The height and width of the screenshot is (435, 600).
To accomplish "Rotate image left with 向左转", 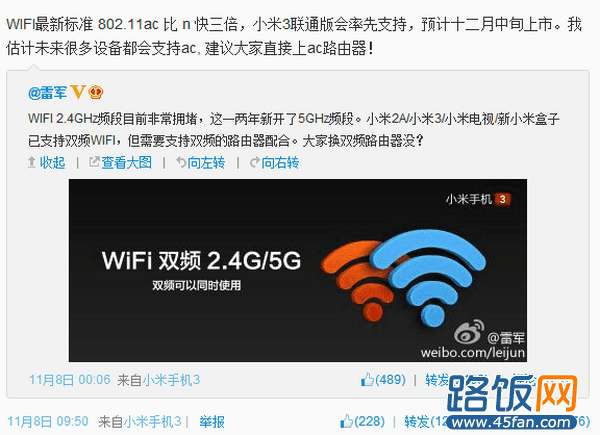I will 206,163.
